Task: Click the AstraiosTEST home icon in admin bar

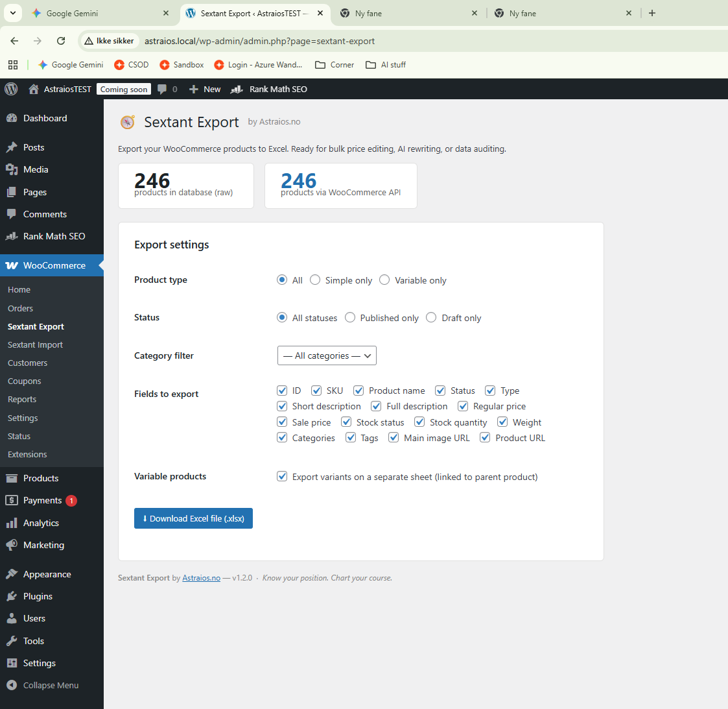Action: point(34,90)
